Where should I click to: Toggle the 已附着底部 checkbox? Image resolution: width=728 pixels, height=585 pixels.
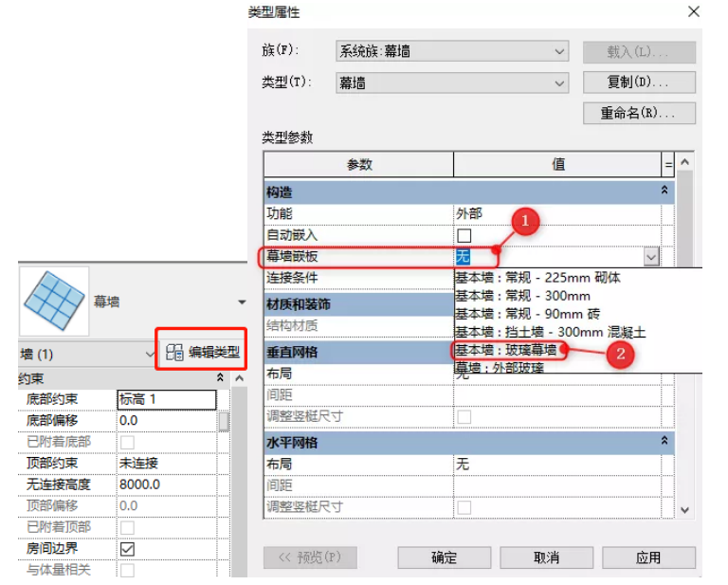click(x=127, y=442)
